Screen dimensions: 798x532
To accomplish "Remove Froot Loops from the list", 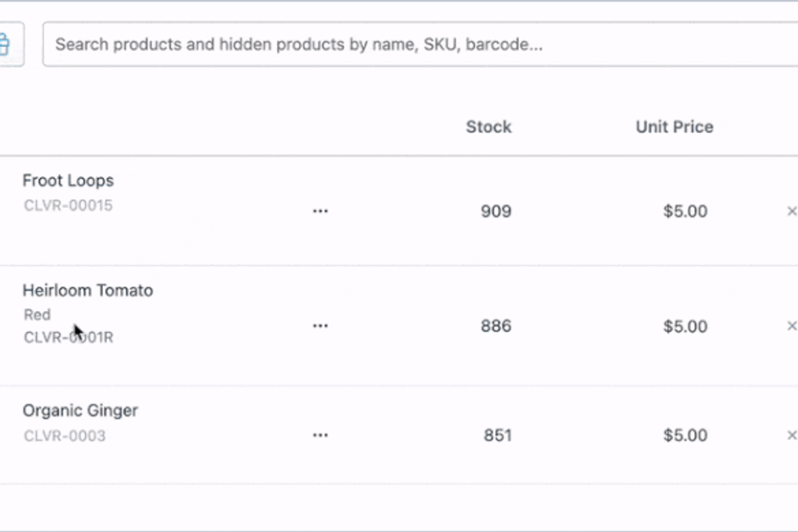I will (x=791, y=211).
